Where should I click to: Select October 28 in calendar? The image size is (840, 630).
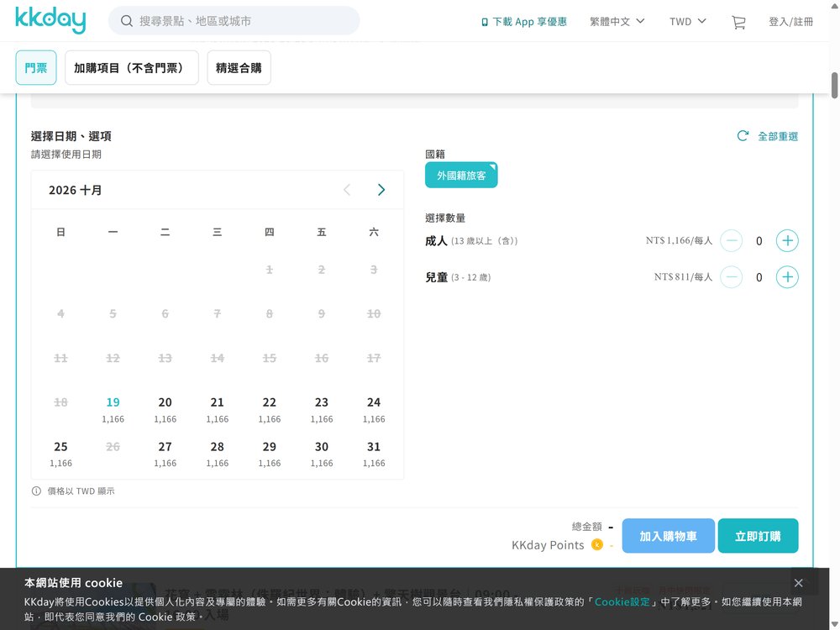[x=217, y=454]
